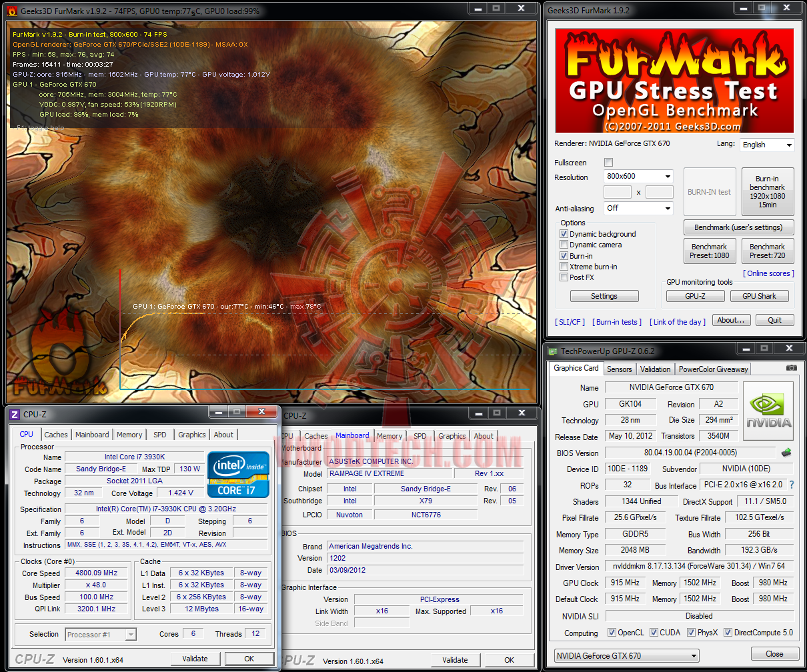
Task: Start Burn-in benchmark 1920x1080 15min
Action: point(767,192)
